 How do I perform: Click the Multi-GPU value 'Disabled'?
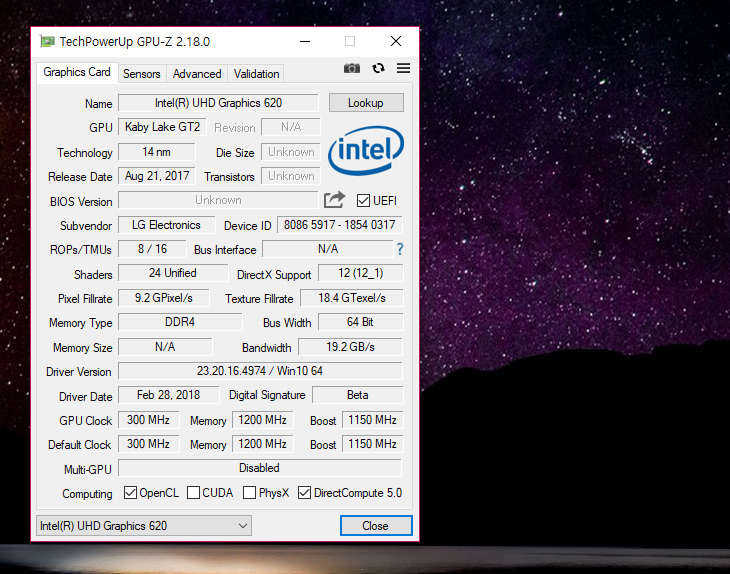(x=260, y=468)
